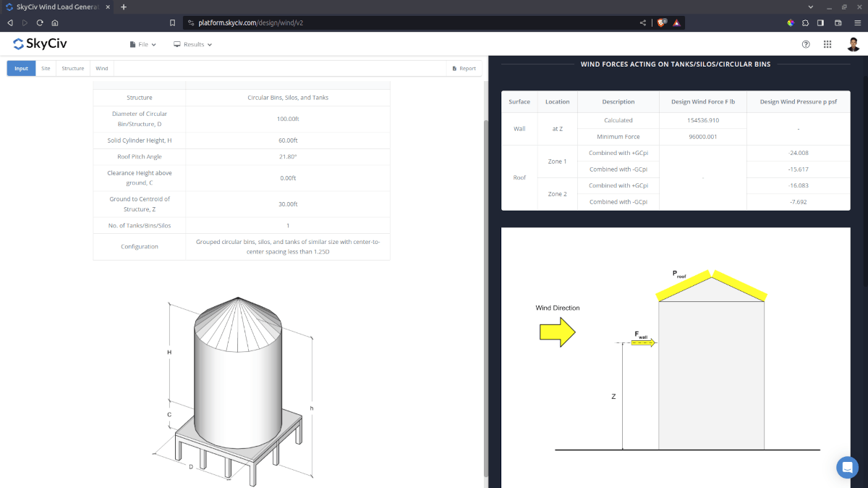This screenshot has height=488, width=868.
Task: Go to browser home page icon
Action: tap(55, 22)
